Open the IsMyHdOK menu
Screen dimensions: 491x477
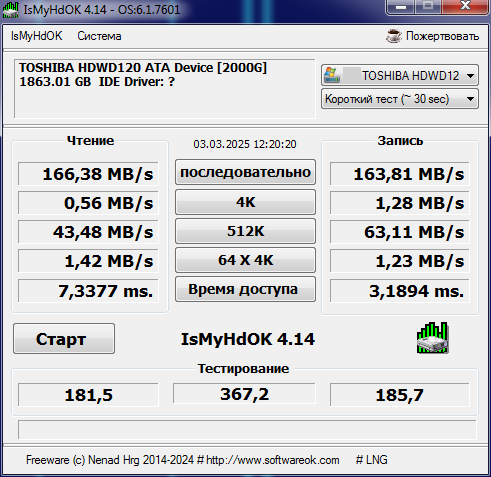click(36, 36)
